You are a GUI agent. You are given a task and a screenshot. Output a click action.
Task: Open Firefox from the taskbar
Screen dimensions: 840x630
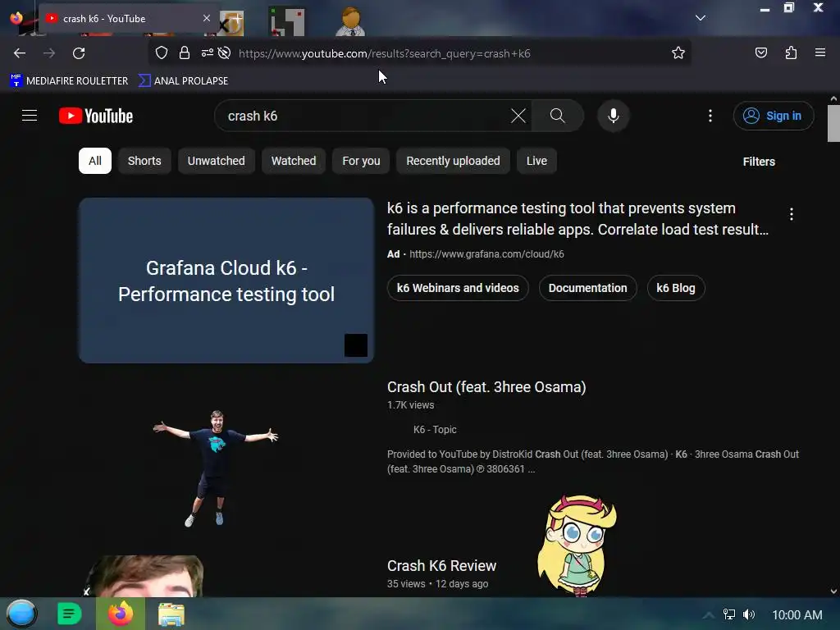pos(121,614)
